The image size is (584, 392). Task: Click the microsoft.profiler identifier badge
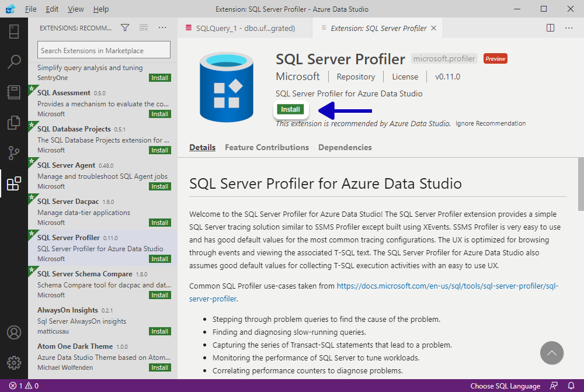[444, 58]
